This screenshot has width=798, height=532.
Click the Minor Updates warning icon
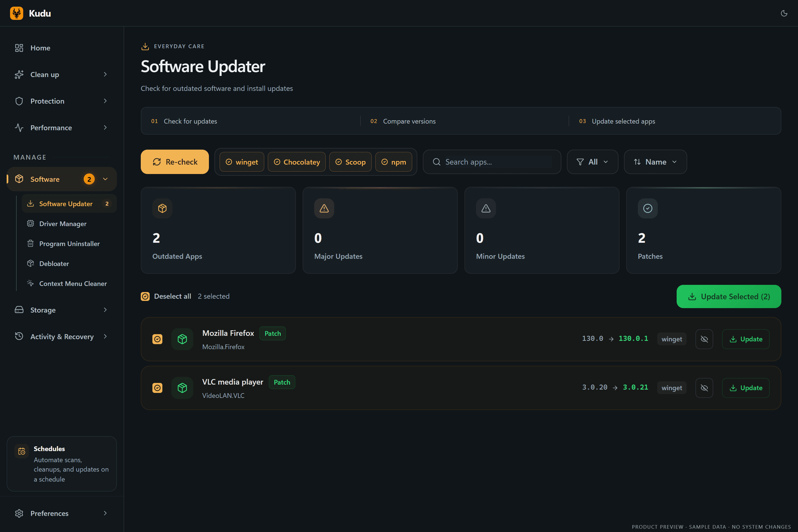click(486, 208)
